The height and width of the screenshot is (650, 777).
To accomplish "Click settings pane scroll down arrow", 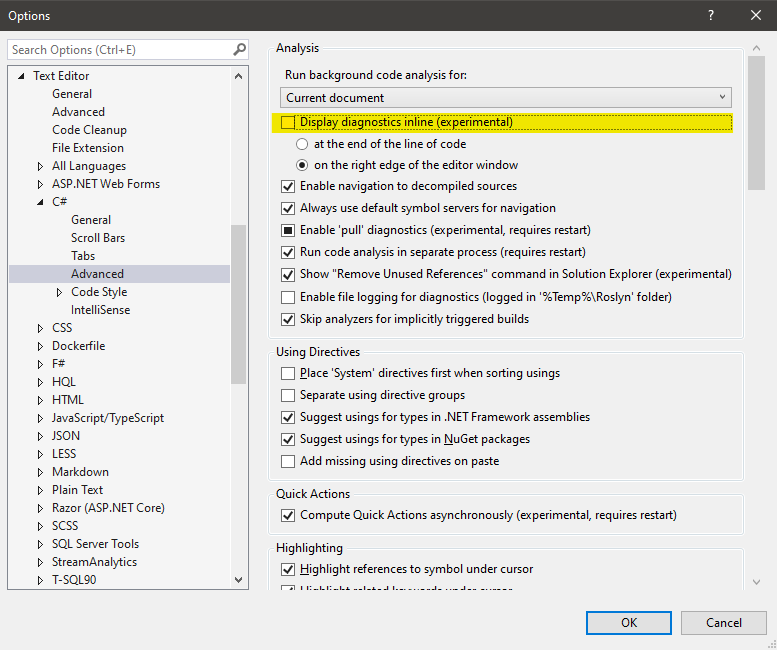I will [x=756, y=582].
